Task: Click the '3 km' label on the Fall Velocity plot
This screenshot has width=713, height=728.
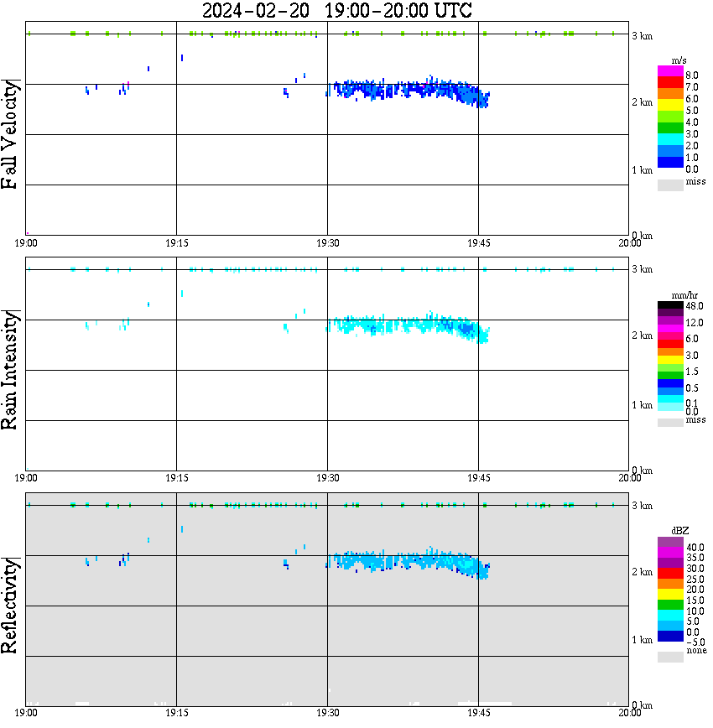Action: pos(642,36)
